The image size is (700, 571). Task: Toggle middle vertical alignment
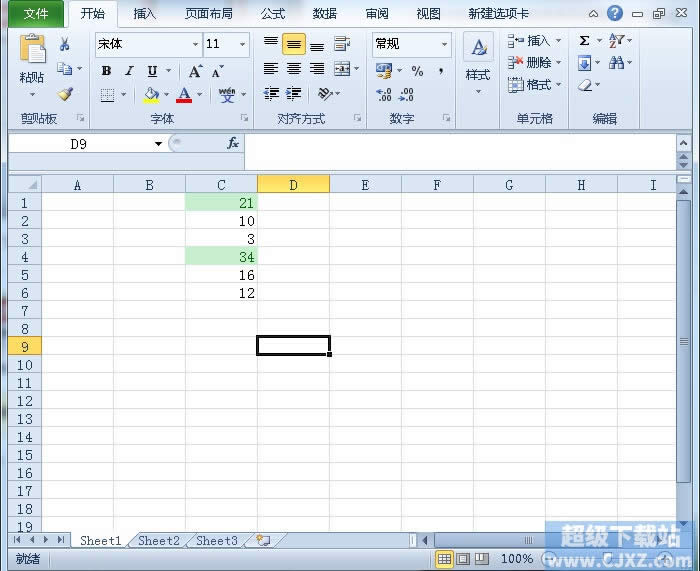point(294,44)
